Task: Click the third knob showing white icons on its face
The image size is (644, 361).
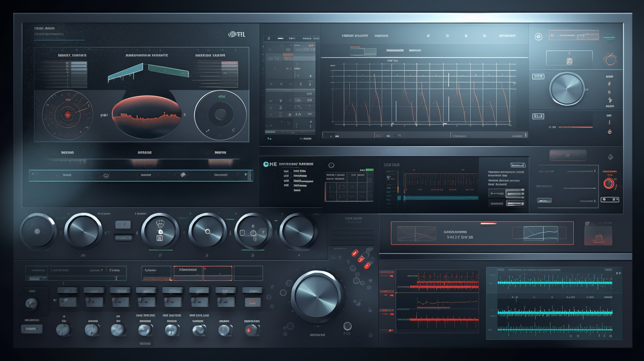Action: coord(160,231)
